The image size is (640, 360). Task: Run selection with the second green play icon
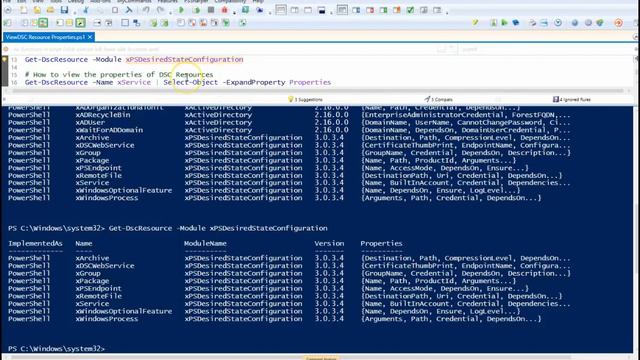196,10
